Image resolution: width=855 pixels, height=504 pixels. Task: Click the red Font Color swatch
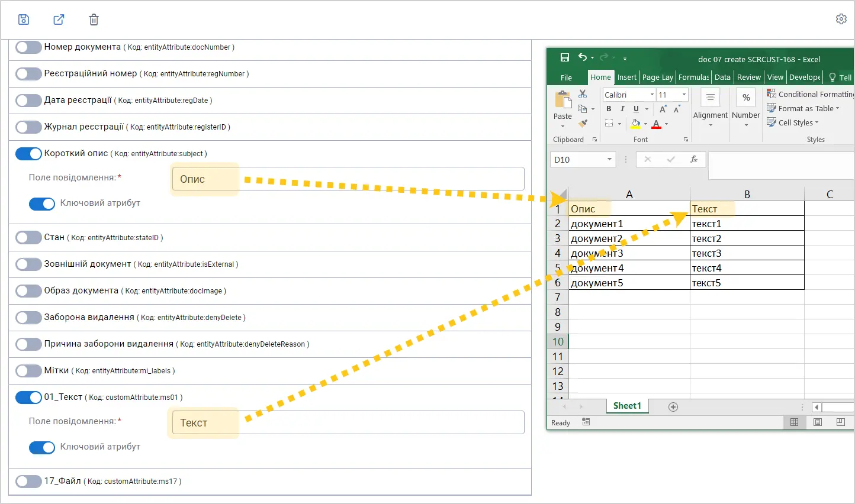tap(656, 124)
